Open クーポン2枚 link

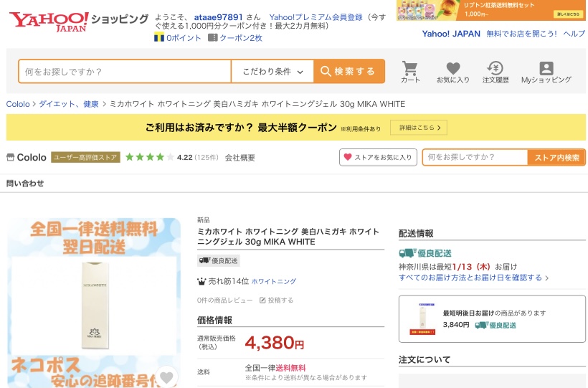(x=241, y=38)
